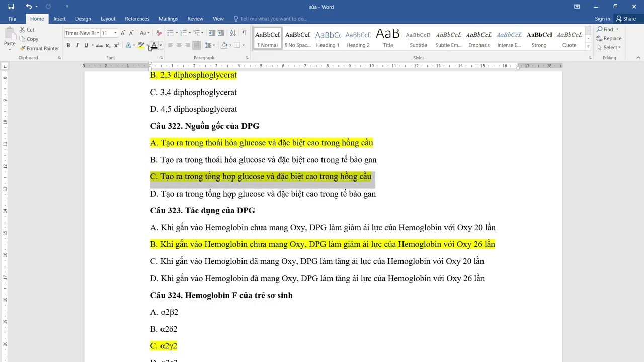The image size is (644, 362).
Task: Open Paragraph dialog launcher
Action: (x=247, y=58)
